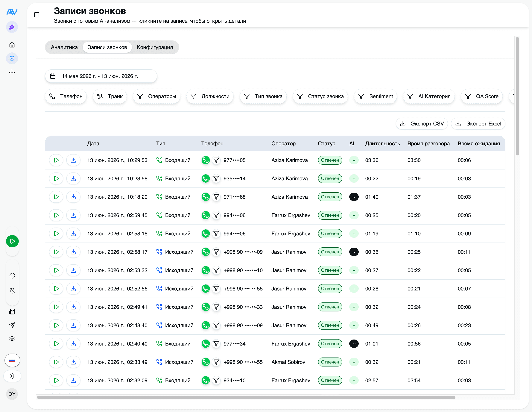The image size is (532, 412).
Task: Play the 10:23:58 call recording
Action: (x=56, y=179)
